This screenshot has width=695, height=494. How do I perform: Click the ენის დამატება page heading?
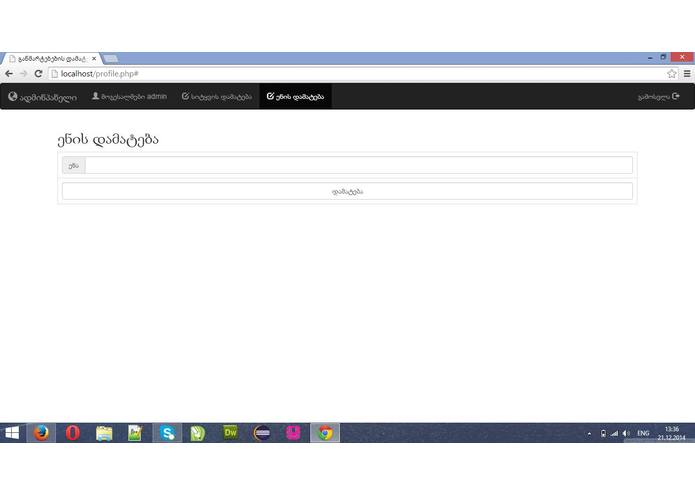tap(108, 139)
